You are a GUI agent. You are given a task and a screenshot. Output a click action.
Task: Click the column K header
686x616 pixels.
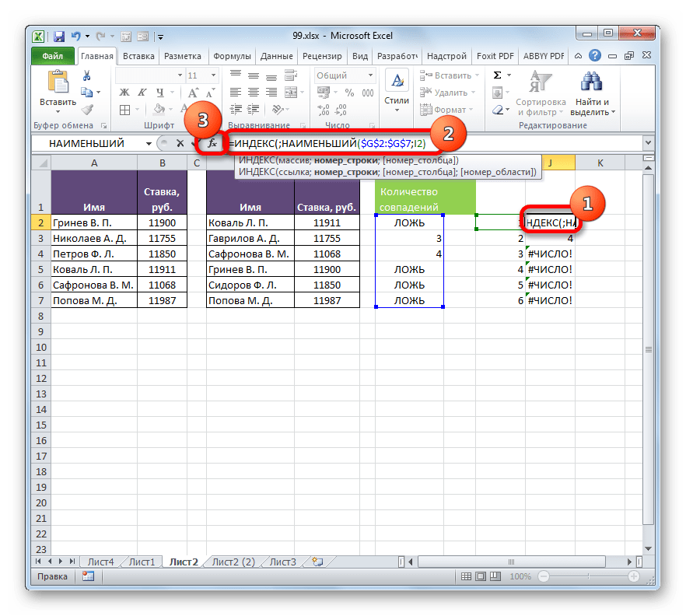click(600, 163)
